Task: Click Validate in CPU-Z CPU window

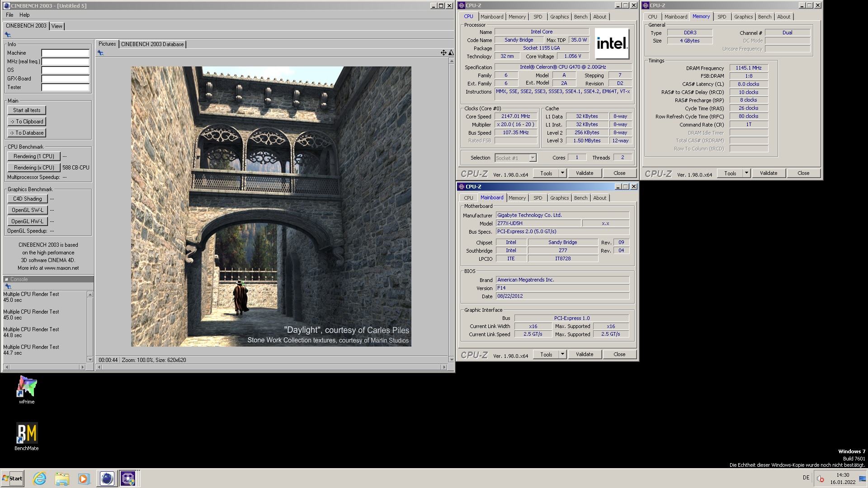Action: 585,173
